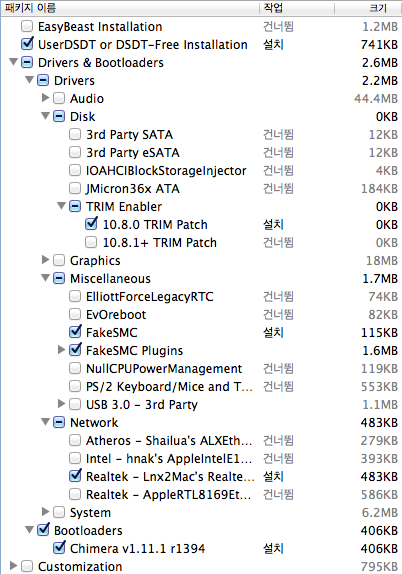
Task: Expand the Customization section
Action: pyautogui.click(x=14, y=566)
